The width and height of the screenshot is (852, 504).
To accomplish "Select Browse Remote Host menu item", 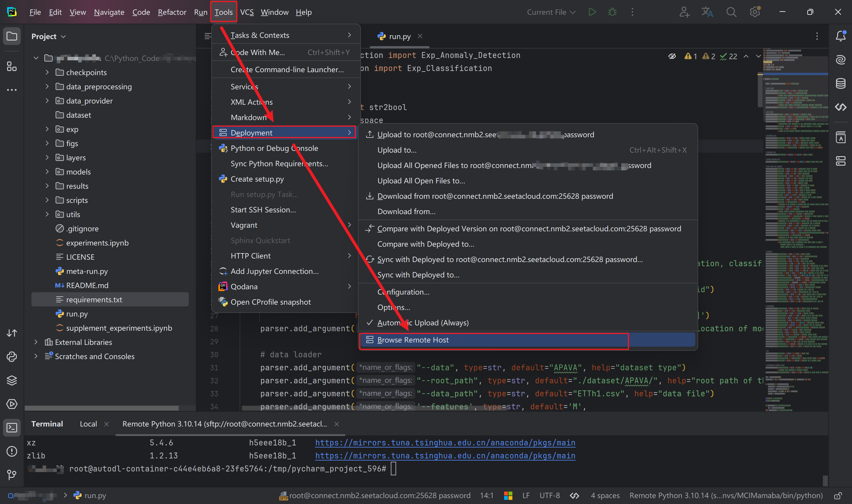I will 528,340.
